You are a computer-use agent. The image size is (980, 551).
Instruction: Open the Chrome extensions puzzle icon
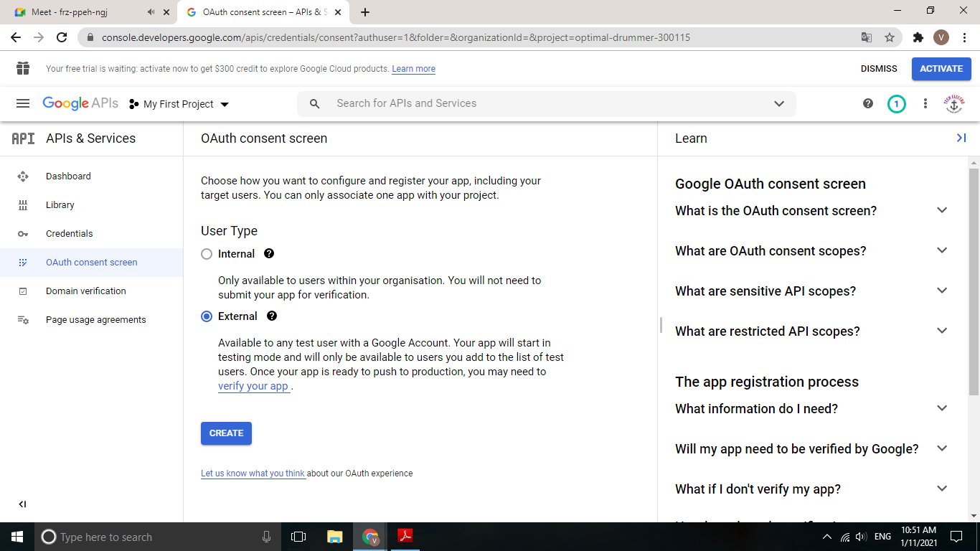point(918,37)
